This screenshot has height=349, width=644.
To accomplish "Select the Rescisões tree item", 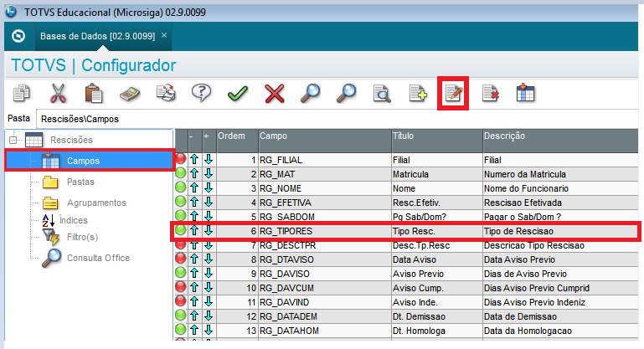I will [x=71, y=140].
